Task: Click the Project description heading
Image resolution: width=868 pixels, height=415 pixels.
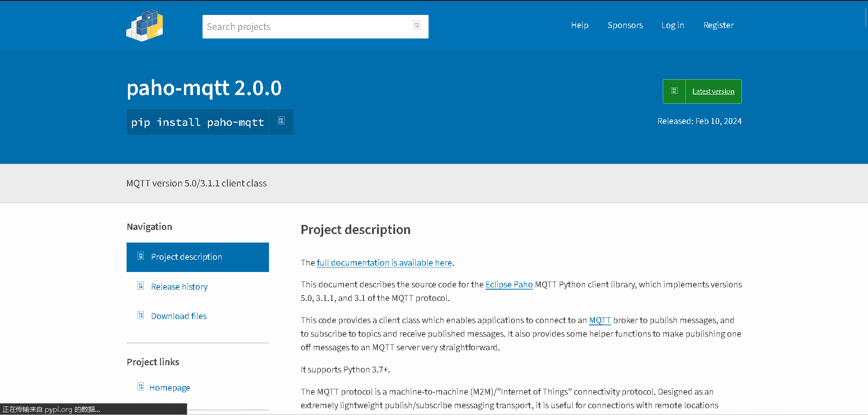Action: coord(356,230)
